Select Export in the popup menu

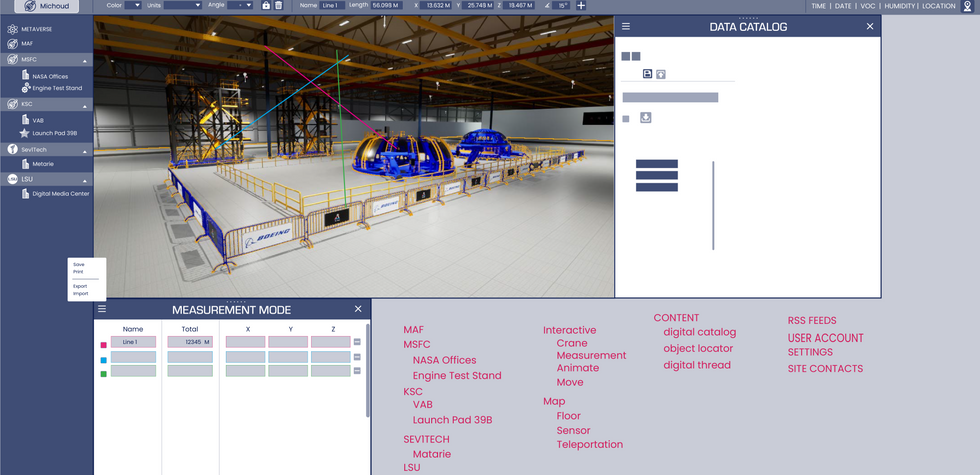tap(80, 286)
